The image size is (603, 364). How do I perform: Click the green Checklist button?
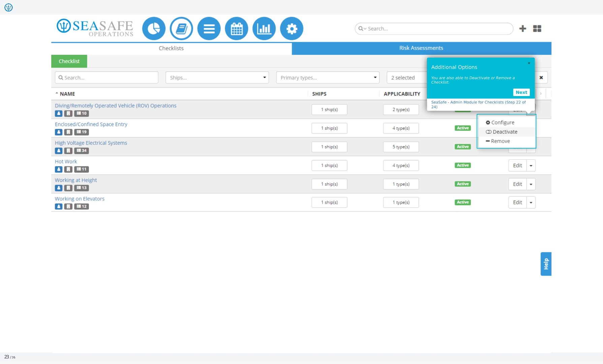[x=69, y=61]
